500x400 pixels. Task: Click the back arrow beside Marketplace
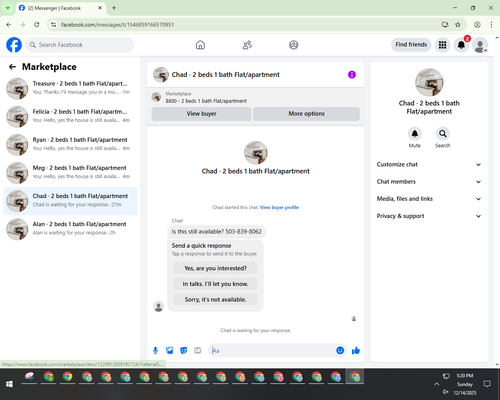(x=12, y=67)
